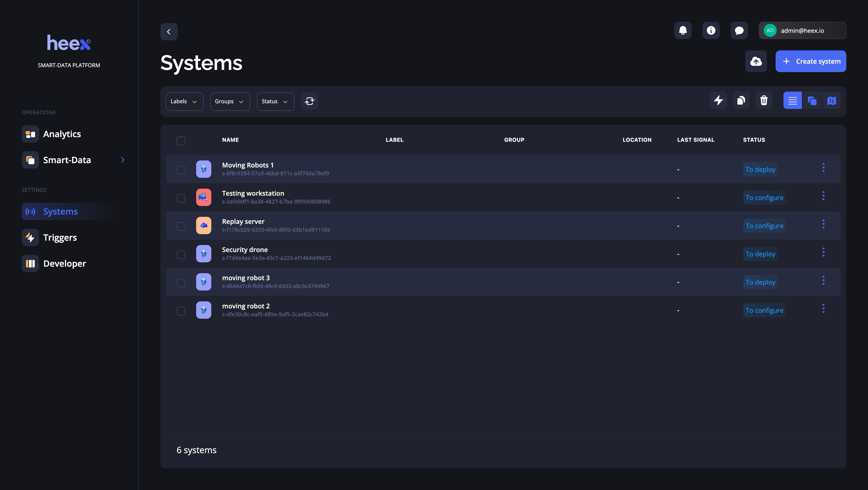Click the LABEL column header
Screen dimensions: 868x490
(x=394, y=140)
